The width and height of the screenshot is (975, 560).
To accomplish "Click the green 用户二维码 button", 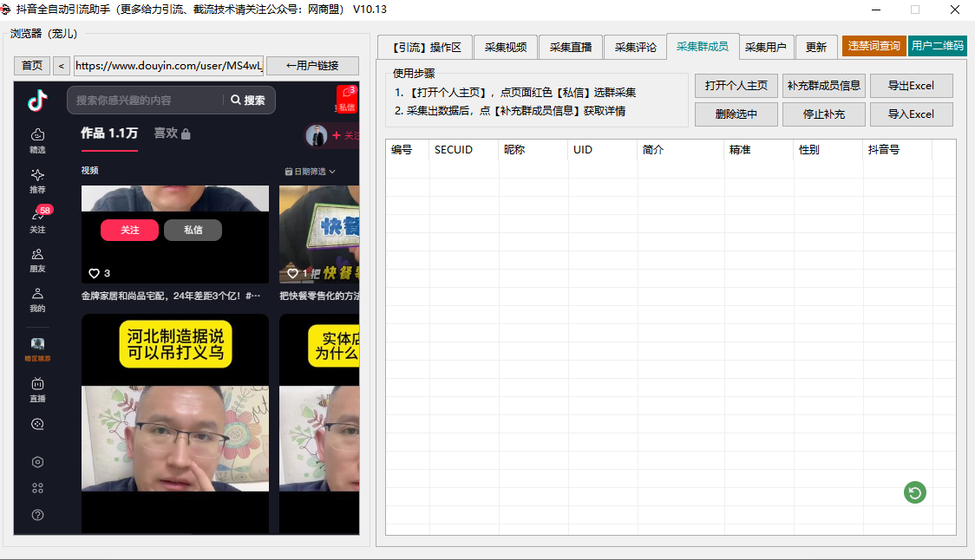I will click(937, 46).
